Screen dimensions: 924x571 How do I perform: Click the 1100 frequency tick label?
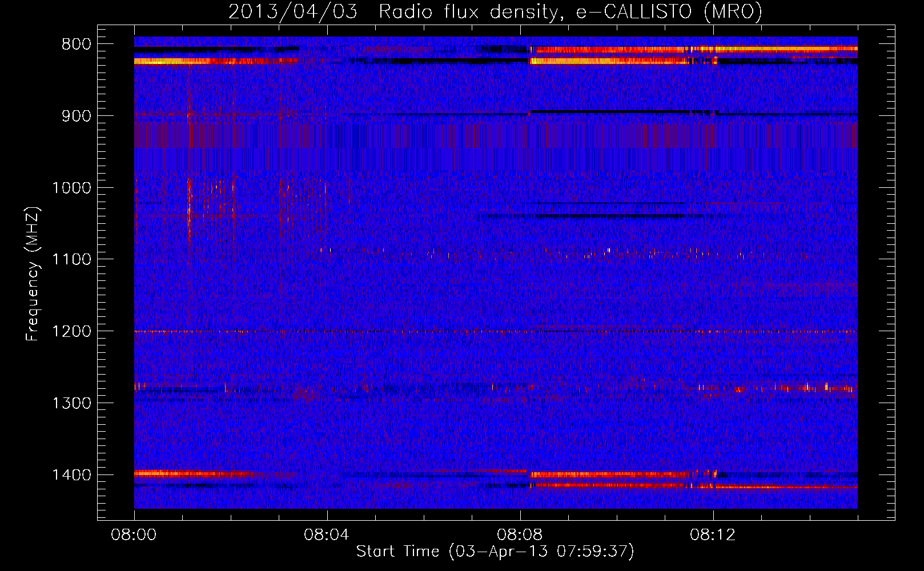click(71, 260)
